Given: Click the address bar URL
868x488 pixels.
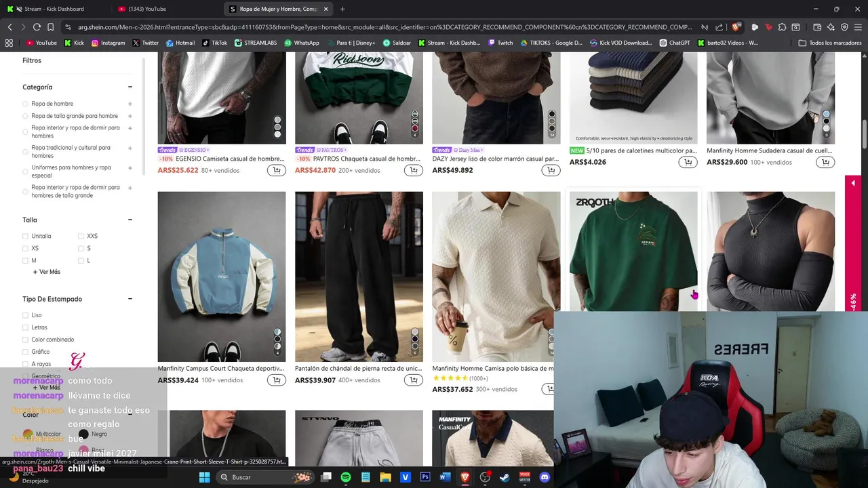Looking at the screenshot, I should [x=384, y=27].
